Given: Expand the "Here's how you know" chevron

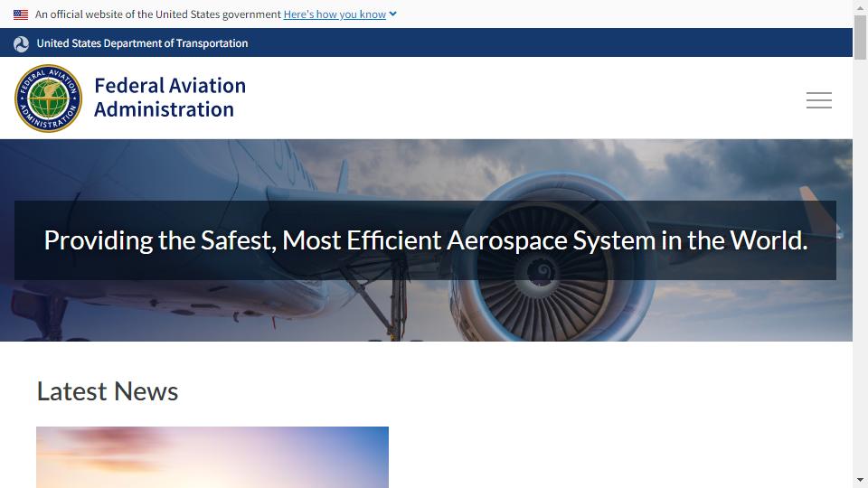Looking at the screenshot, I should [x=392, y=14].
